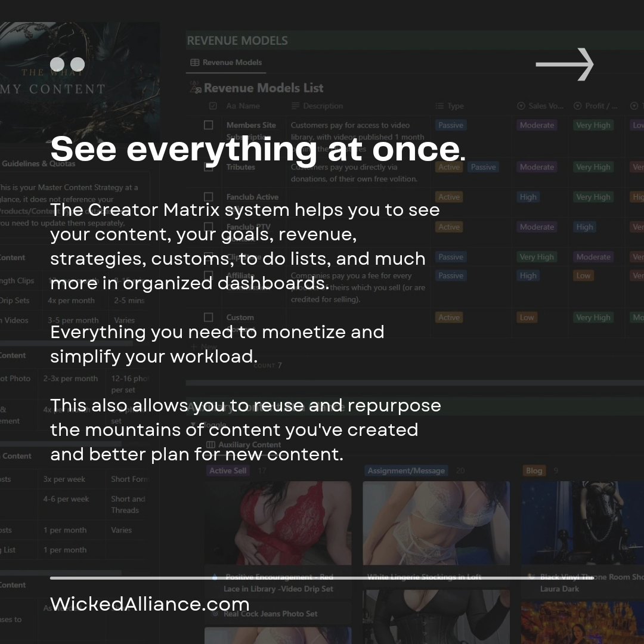Click the droplet icon on Positive Encouragement card

click(x=215, y=577)
